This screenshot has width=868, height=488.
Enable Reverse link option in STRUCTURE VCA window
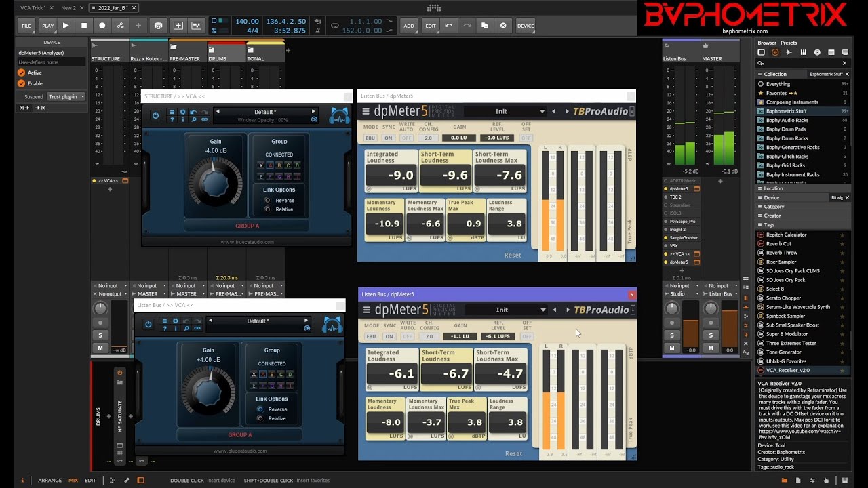click(x=267, y=201)
